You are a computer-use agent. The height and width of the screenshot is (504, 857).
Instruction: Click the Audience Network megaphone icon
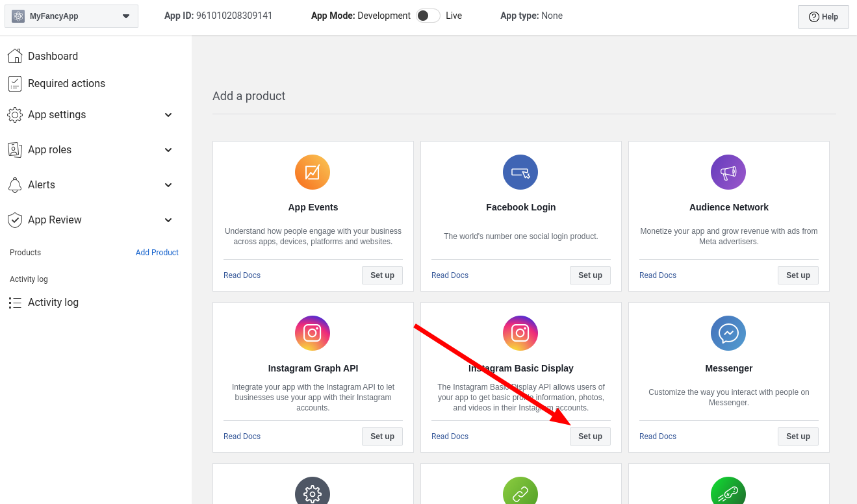click(728, 172)
